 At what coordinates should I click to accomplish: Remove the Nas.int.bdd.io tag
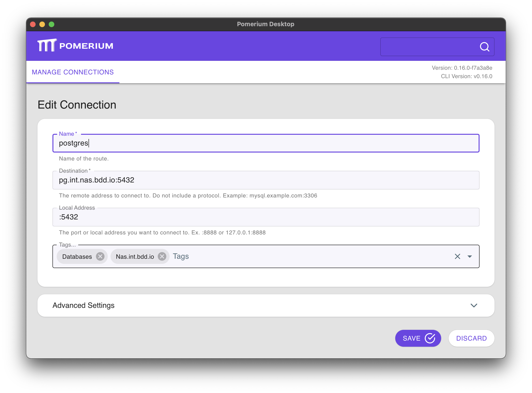click(x=162, y=256)
